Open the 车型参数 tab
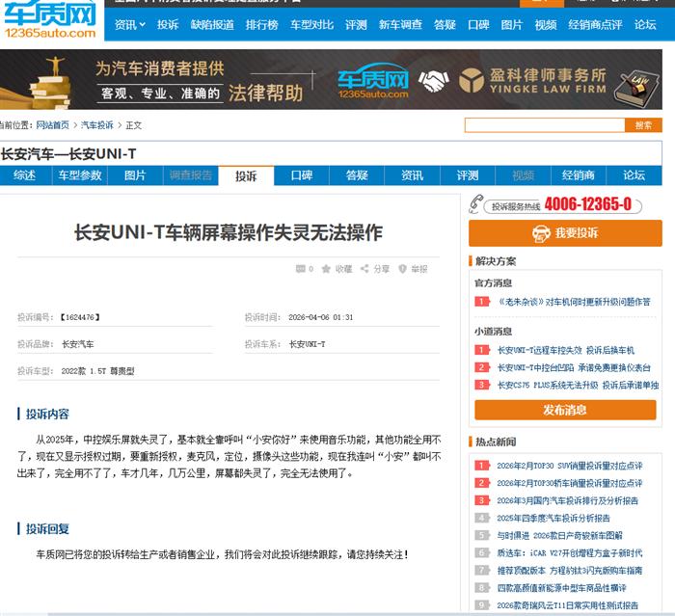 tap(79, 175)
